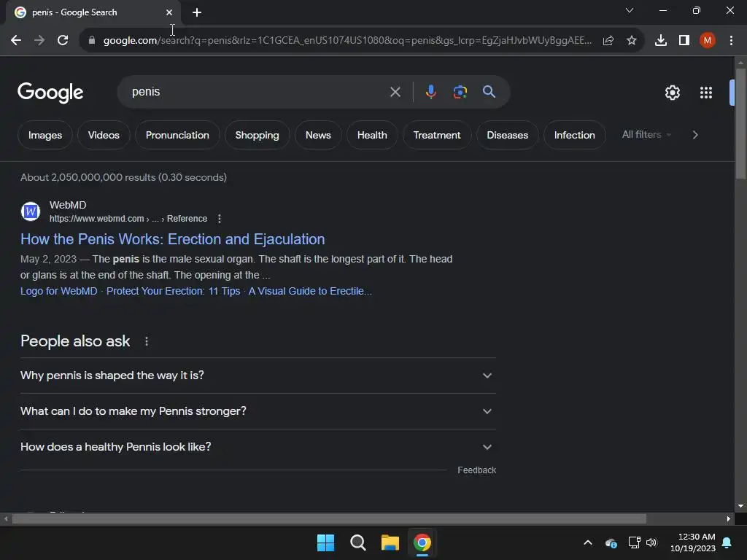Go to the Google logo homepage
Image resolution: width=747 pixels, height=560 pixels.
(x=50, y=93)
